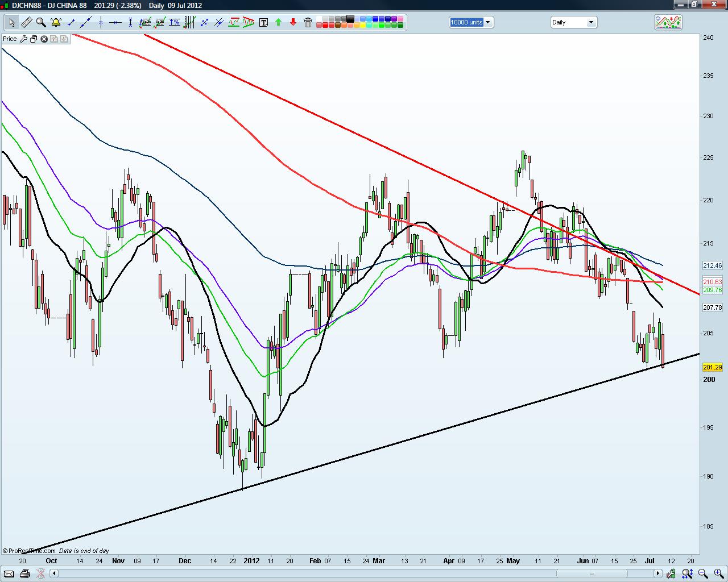This screenshot has height=582, width=728.
Task: Select the percentage measure tool
Action: click(x=175, y=22)
